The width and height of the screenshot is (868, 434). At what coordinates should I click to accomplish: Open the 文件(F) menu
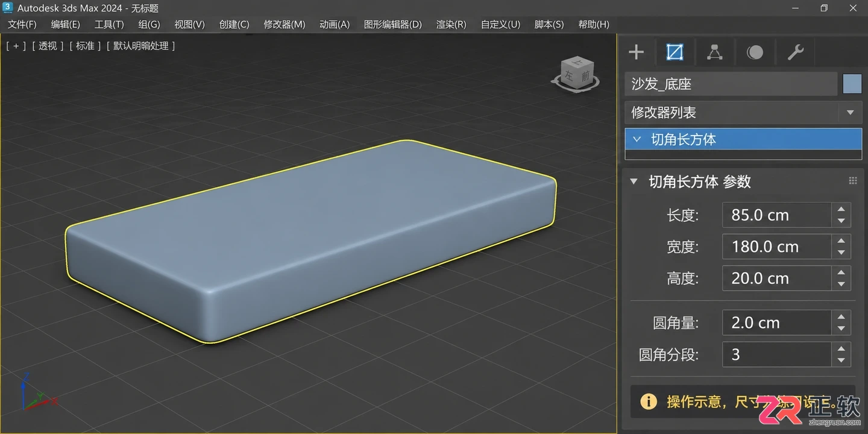(x=22, y=24)
